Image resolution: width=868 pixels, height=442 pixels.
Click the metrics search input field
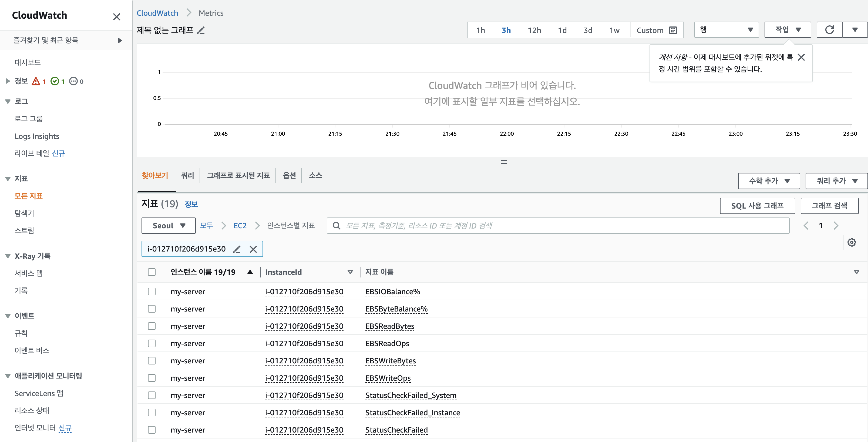click(x=558, y=226)
